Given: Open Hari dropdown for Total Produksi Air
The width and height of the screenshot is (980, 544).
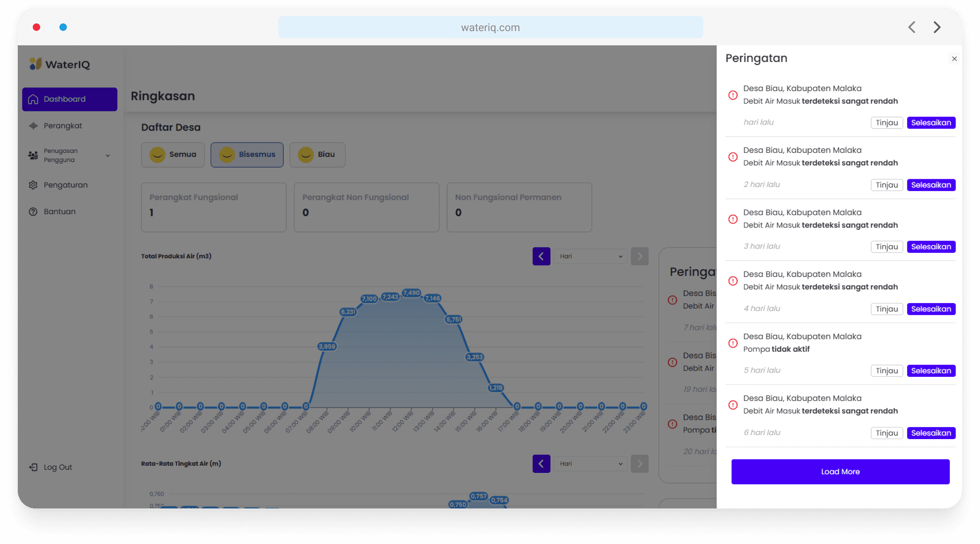Looking at the screenshot, I should tap(590, 256).
